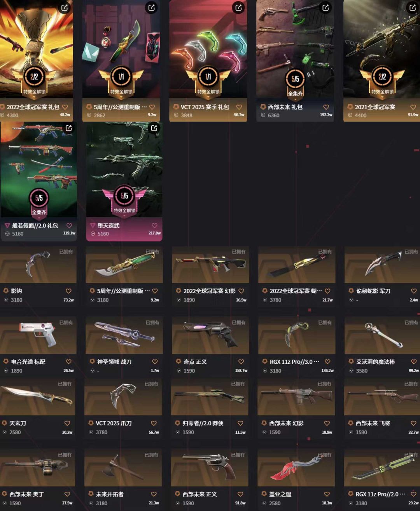Viewport: 420px width, 511px height.
Task: Open the VCT 2025 爪刀 item image
Action: pyautogui.click(x=123, y=398)
